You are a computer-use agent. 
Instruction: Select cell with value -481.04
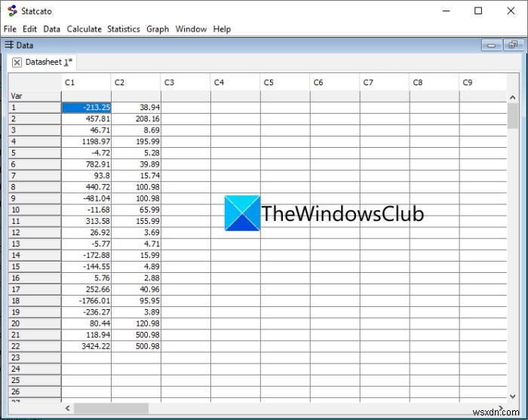[86, 198]
